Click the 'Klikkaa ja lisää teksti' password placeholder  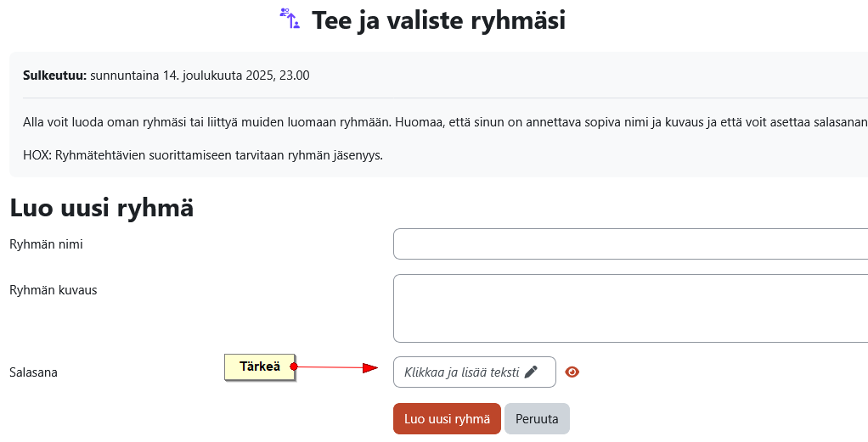(x=462, y=372)
